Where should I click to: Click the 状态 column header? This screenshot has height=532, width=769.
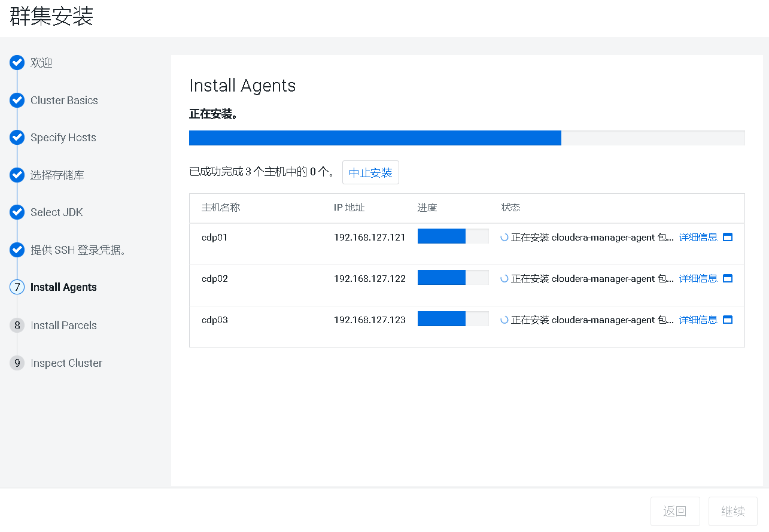[x=511, y=208]
